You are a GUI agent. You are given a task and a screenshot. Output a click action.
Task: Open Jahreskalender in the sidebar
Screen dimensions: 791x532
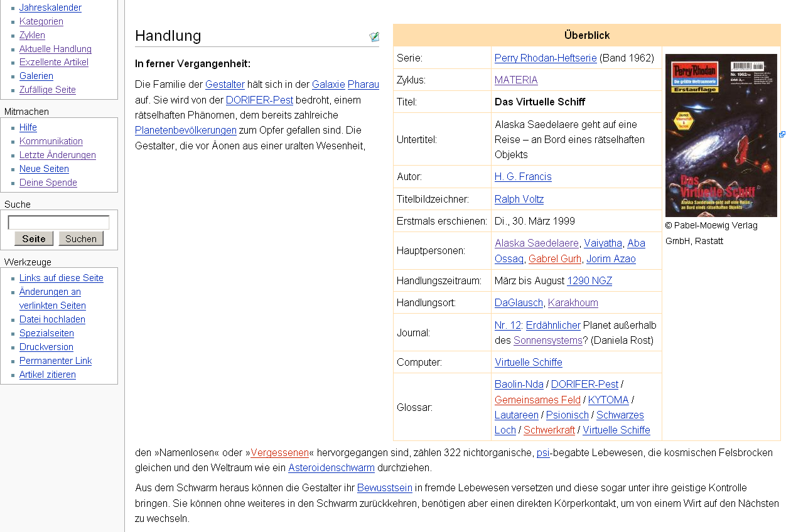50,8
